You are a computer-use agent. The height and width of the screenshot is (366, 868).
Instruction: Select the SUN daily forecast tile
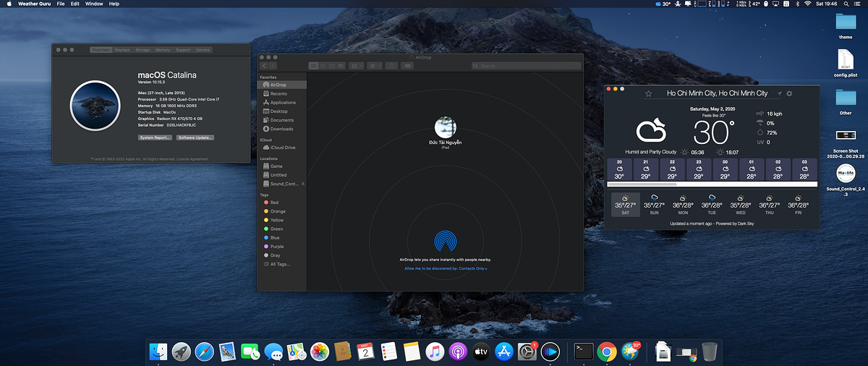pyautogui.click(x=655, y=205)
